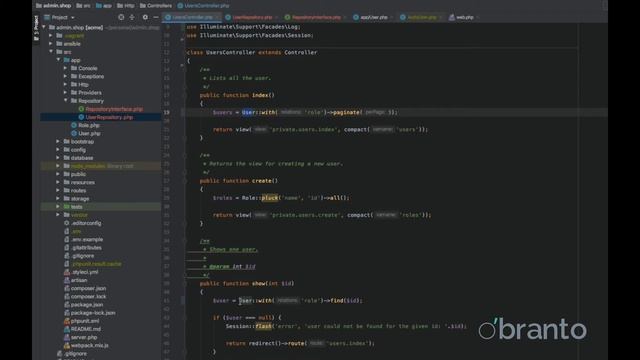Click app breadcrumb in navigation bar

point(104,6)
